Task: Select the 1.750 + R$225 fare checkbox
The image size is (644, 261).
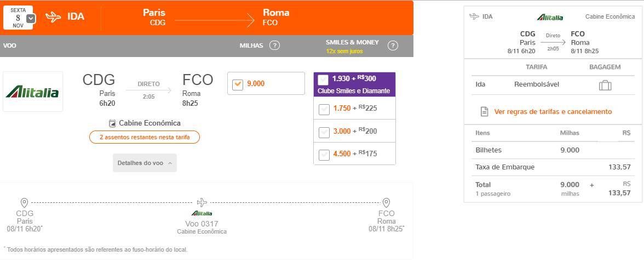Action: pos(324,109)
